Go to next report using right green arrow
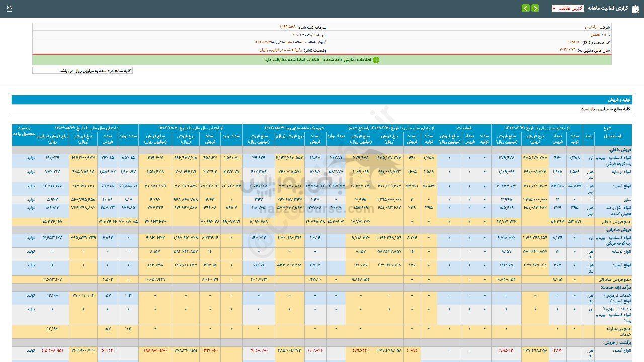 coord(535,8)
